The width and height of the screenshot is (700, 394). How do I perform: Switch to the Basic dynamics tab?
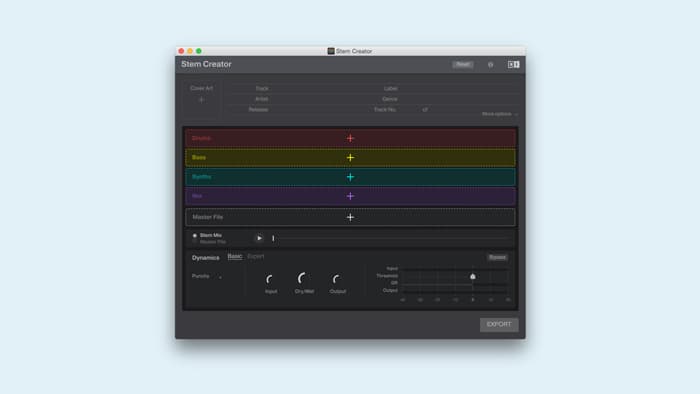(x=235, y=256)
